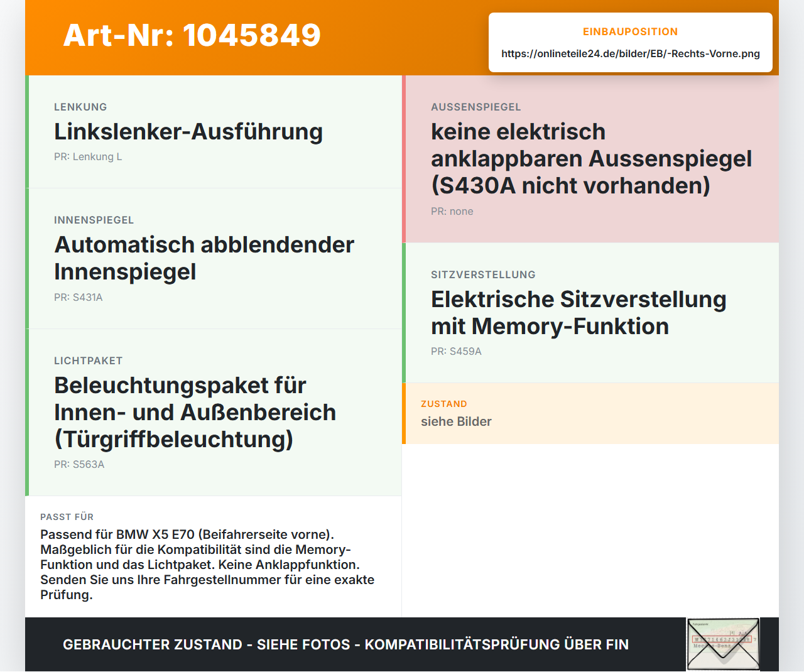This screenshot has height=672, width=804.
Task: Select the 'PR: S459A' code
Action: [456, 351]
